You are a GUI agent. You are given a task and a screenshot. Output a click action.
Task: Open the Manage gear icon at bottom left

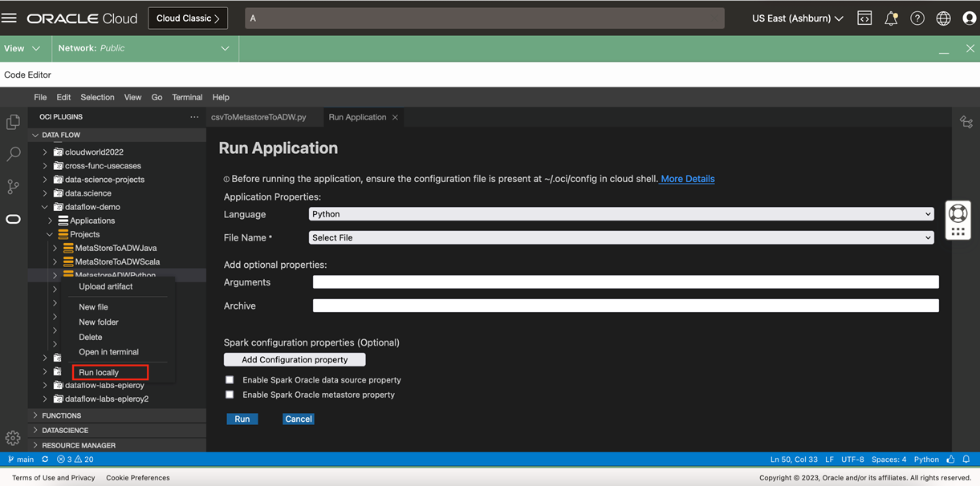click(12, 438)
